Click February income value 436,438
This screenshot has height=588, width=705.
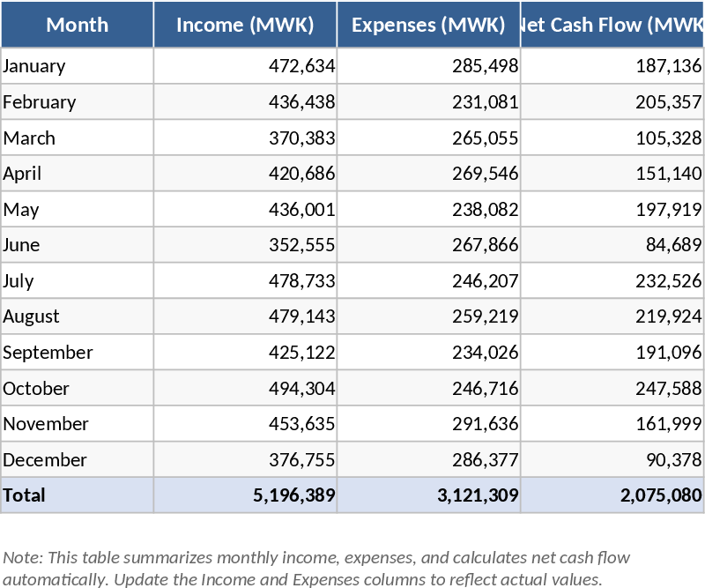pyautogui.click(x=301, y=102)
